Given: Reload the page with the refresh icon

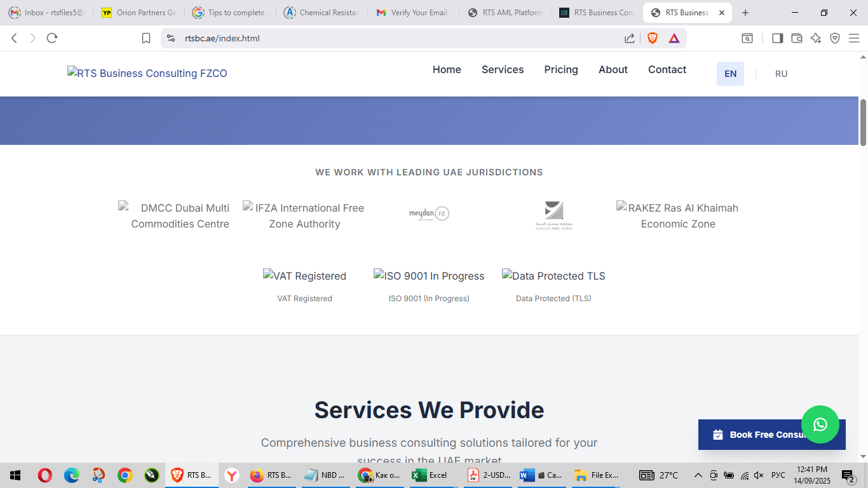Looking at the screenshot, I should click(x=52, y=38).
